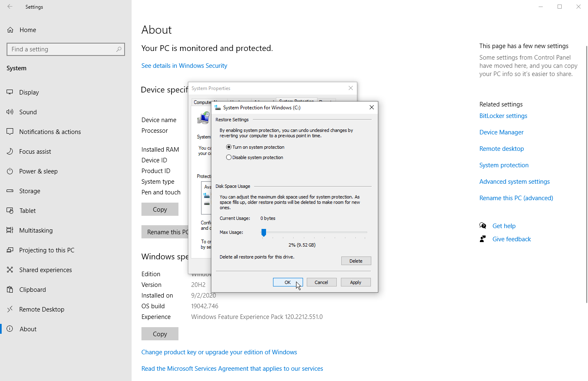Viewport: 588px width, 381px height.
Task: Click the search magnifier in Find a setting
Action: (119, 49)
